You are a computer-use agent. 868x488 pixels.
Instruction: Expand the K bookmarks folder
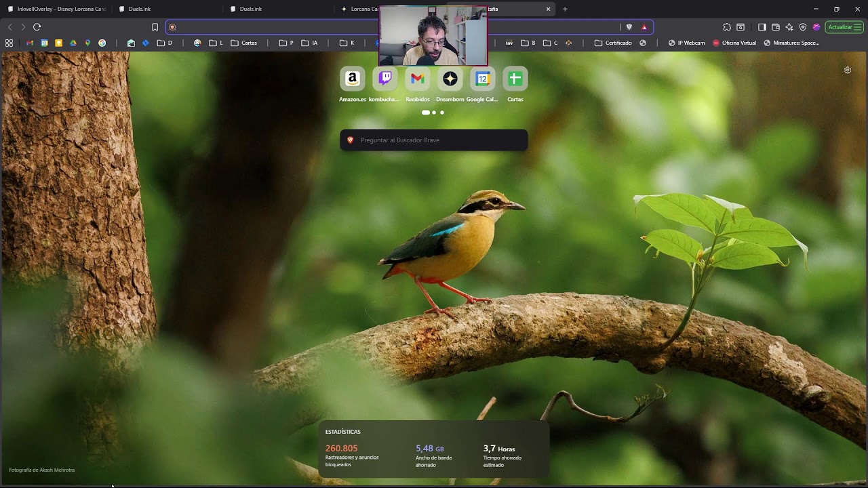pos(347,43)
